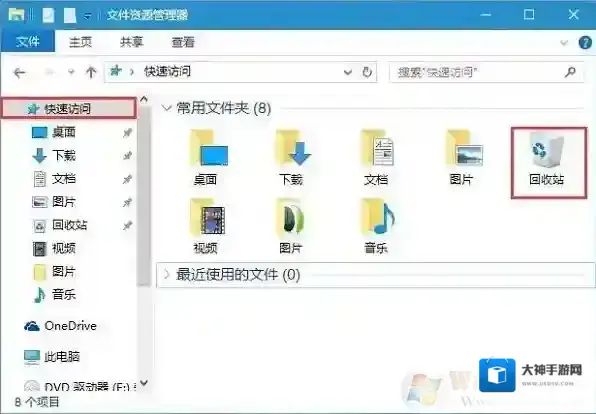Switch to the 主页 ribbon tab
This screenshot has width=596, height=414.
pyautogui.click(x=80, y=42)
